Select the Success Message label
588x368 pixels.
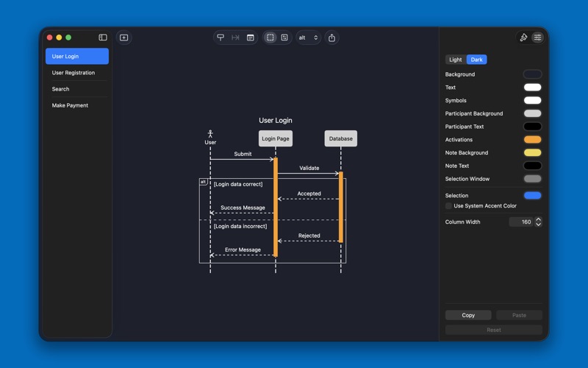(243, 208)
